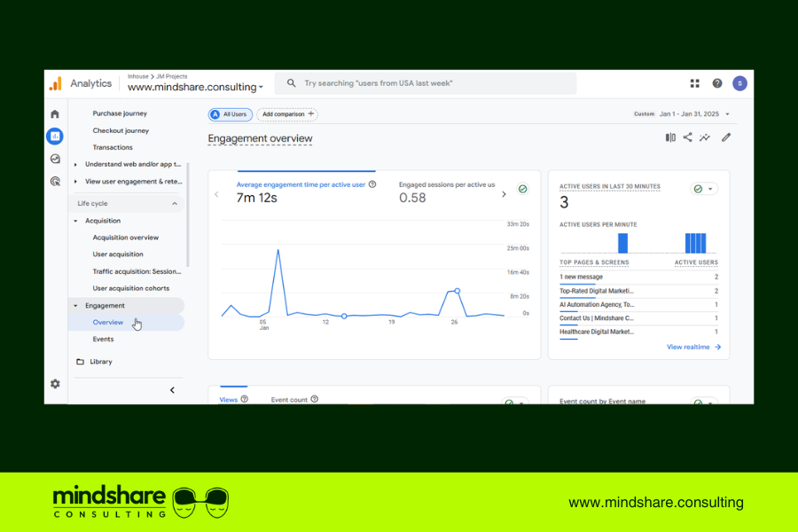The height and width of the screenshot is (532, 798).
Task: Select the Event count metric tab
Action: [294, 399]
